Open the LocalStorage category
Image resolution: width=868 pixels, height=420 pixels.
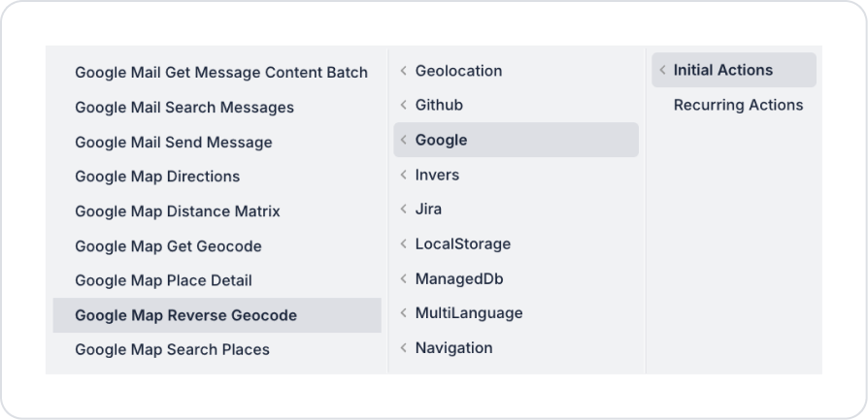point(462,244)
